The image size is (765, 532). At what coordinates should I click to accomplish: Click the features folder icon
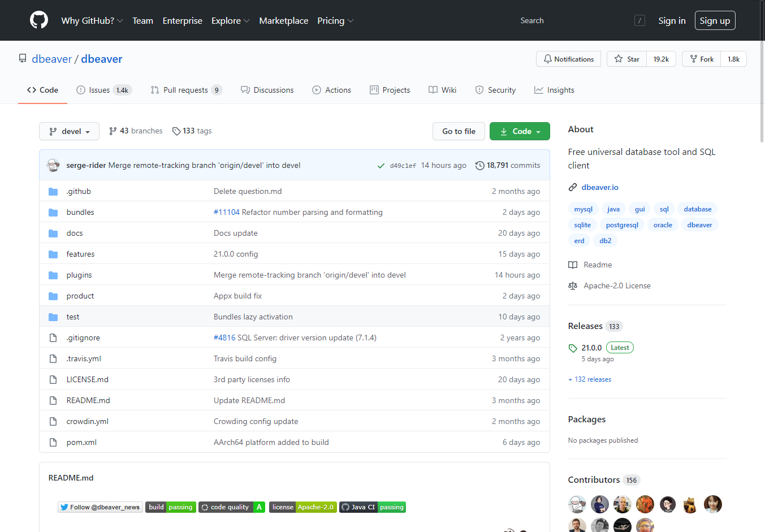[53, 254]
